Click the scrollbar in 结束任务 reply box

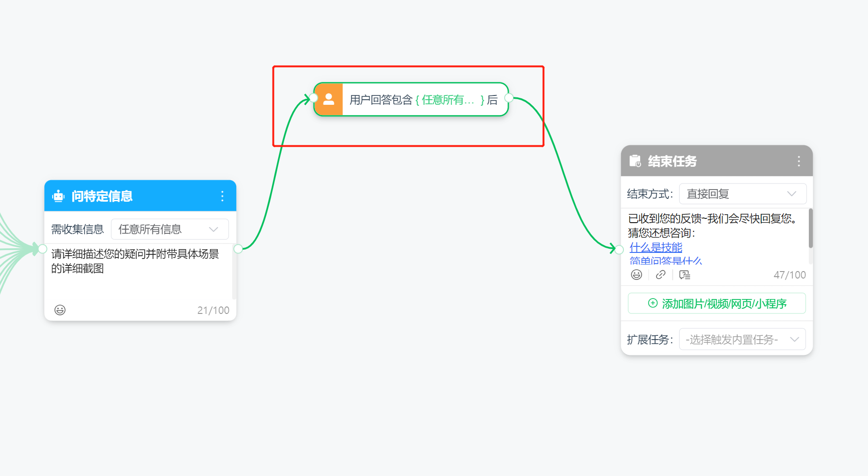click(811, 228)
